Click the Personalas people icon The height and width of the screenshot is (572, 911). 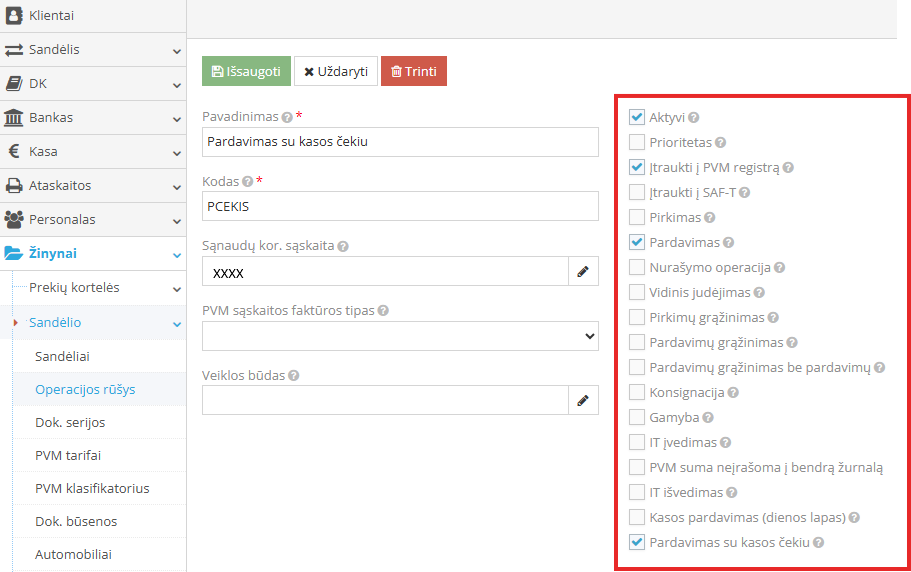coord(14,220)
